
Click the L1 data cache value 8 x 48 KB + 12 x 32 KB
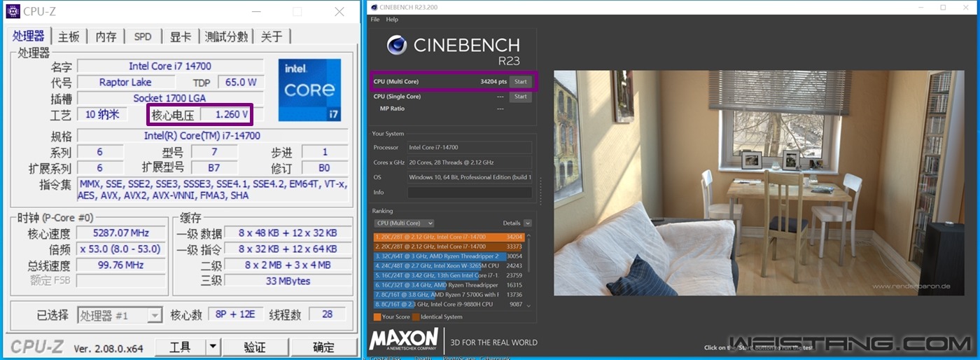point(288,233)
